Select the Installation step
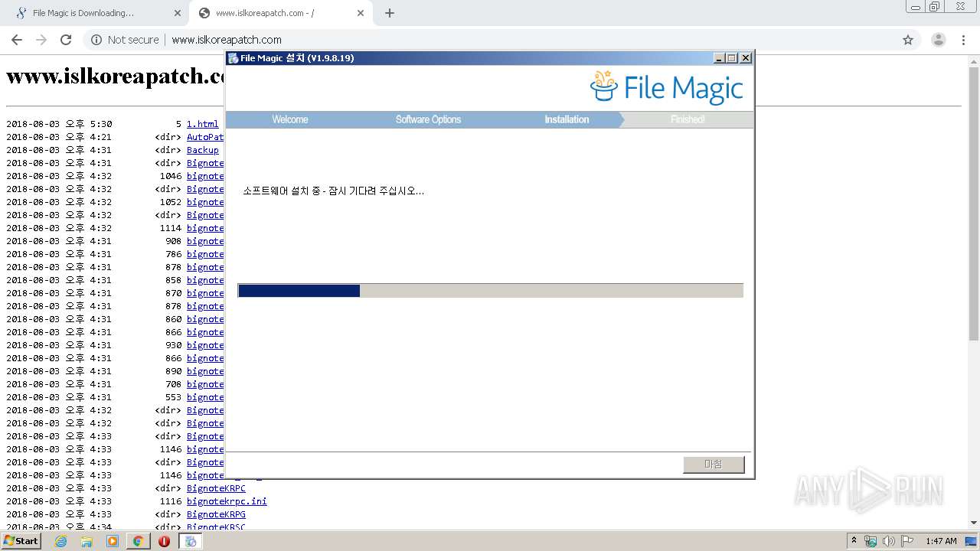 click(567, 119)
